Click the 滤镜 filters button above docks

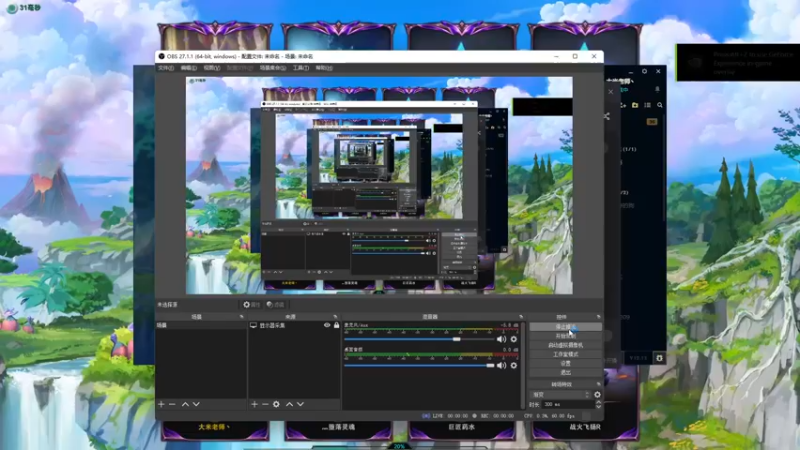[x=276, y=305]
